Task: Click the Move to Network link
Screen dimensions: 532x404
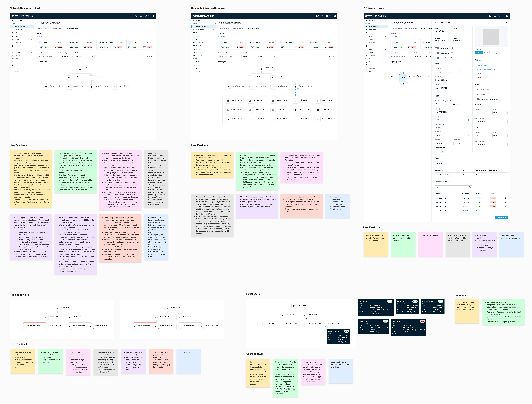Action: point(482,65)
